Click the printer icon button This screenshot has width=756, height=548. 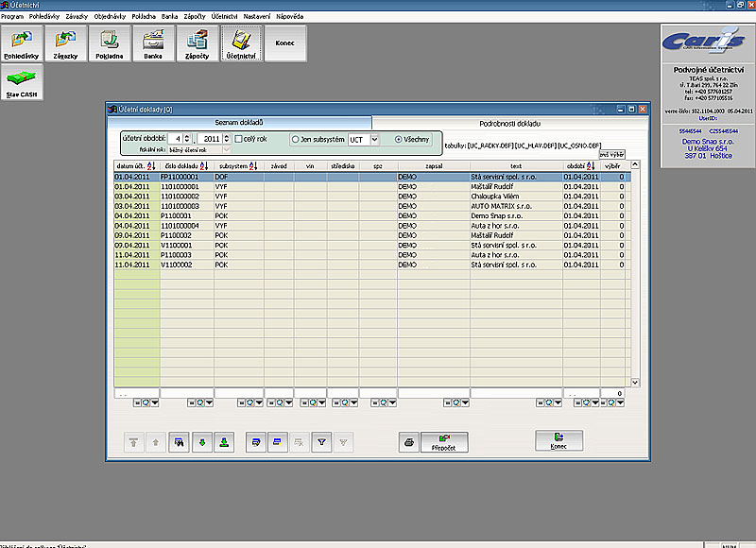pyautogui.click(x=408, y=441)
